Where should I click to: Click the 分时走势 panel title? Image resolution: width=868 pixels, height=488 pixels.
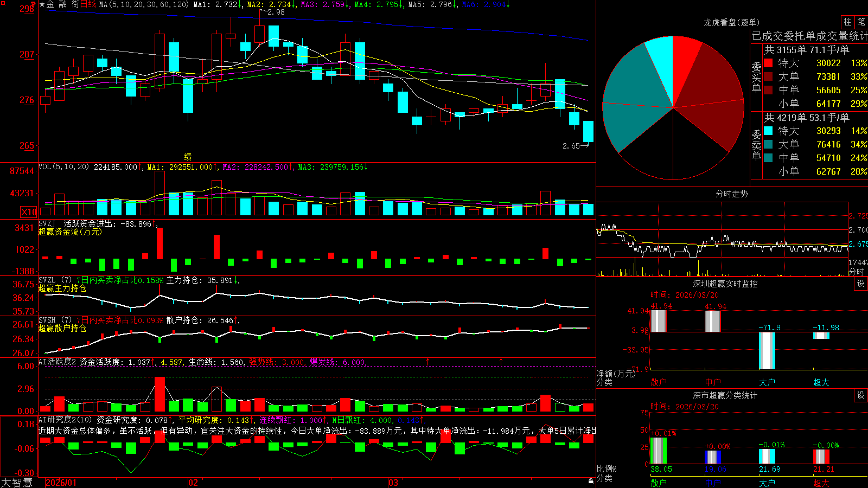[x=732, y=194]
